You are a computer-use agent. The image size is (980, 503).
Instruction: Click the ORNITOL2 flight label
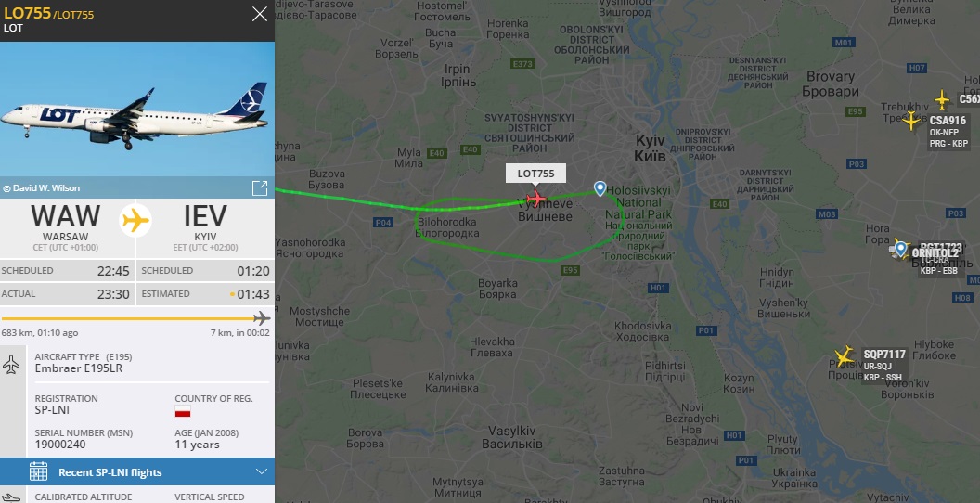[935, 253]
